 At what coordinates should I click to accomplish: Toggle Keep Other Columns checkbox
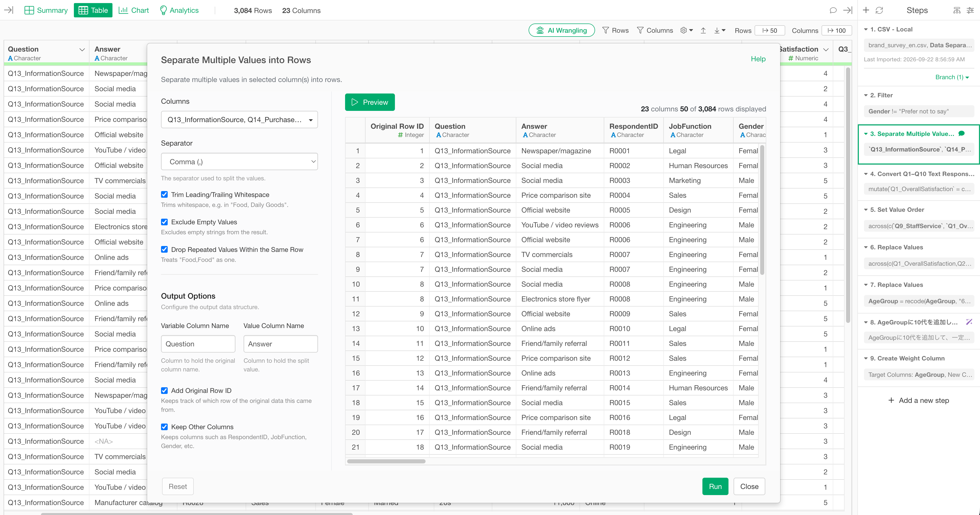tap(164, 426)
